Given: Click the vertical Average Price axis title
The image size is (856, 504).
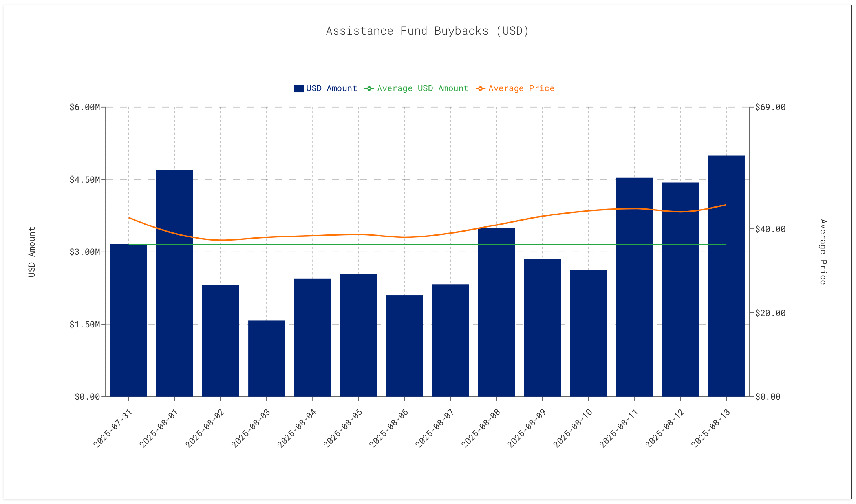Looking at the screenshot, I should coord(823,252).
